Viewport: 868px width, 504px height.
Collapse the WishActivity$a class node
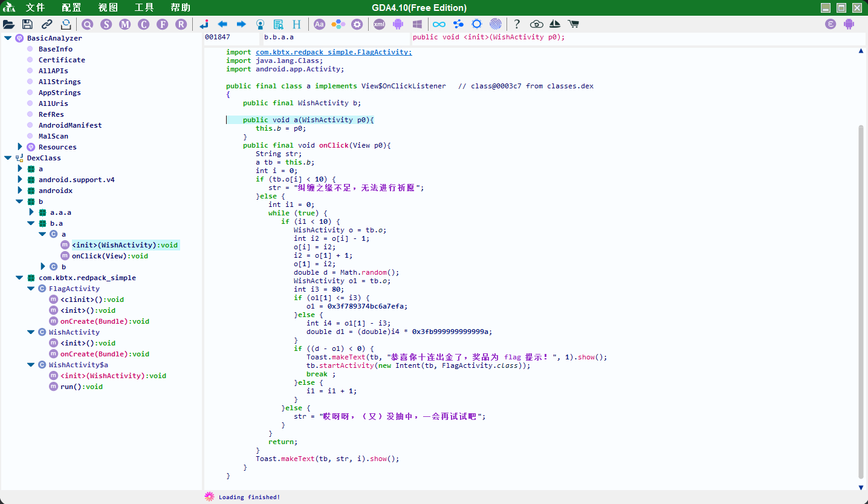click(31, 365)
